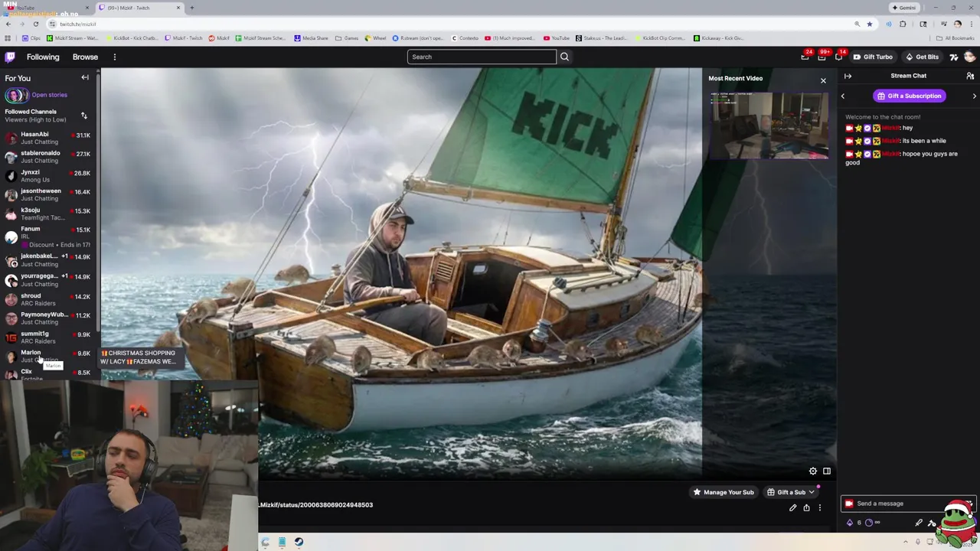This screenshot has width=980, height=551.
Task: Open notifications inbox with 99+ badge
Action: tap(822, 57)
